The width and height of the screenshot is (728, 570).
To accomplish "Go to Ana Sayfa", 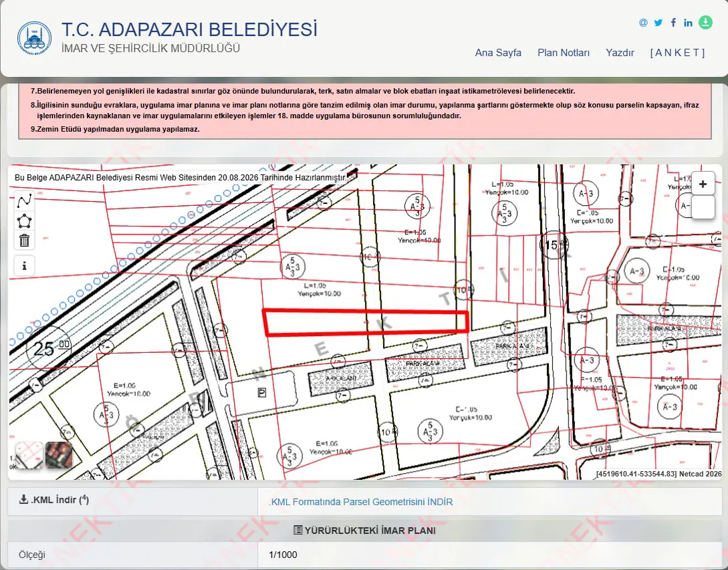I will 498,53.
